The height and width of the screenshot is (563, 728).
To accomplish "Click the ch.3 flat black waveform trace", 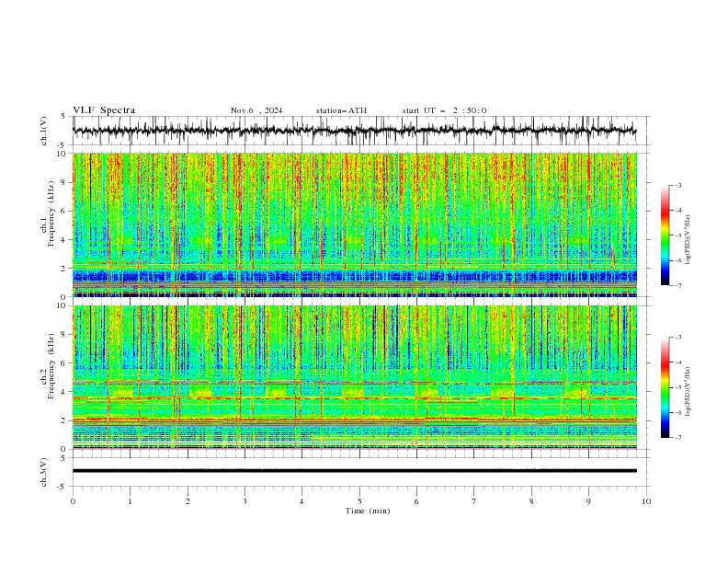I will pyautogui.click(x=354, y=471).
